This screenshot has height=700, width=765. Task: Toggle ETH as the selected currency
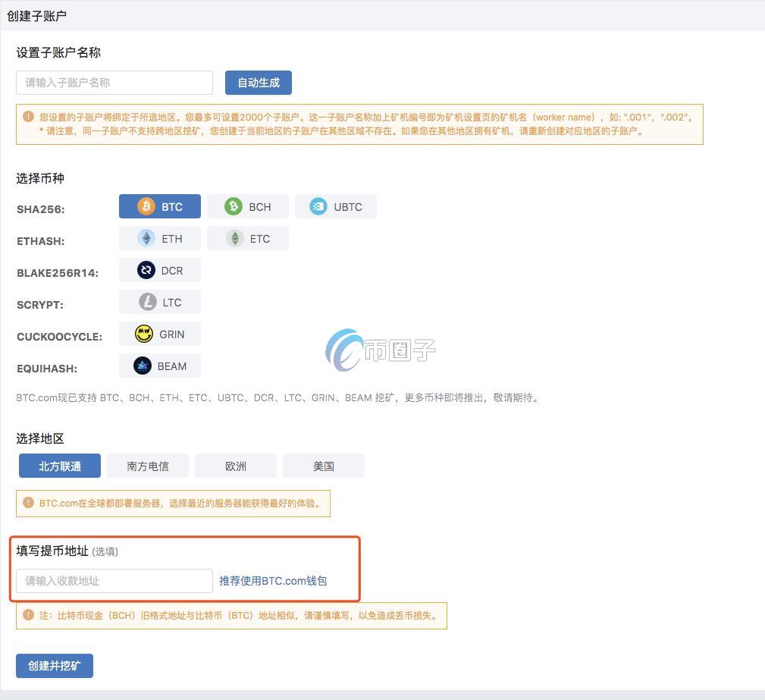pos(159,238)
